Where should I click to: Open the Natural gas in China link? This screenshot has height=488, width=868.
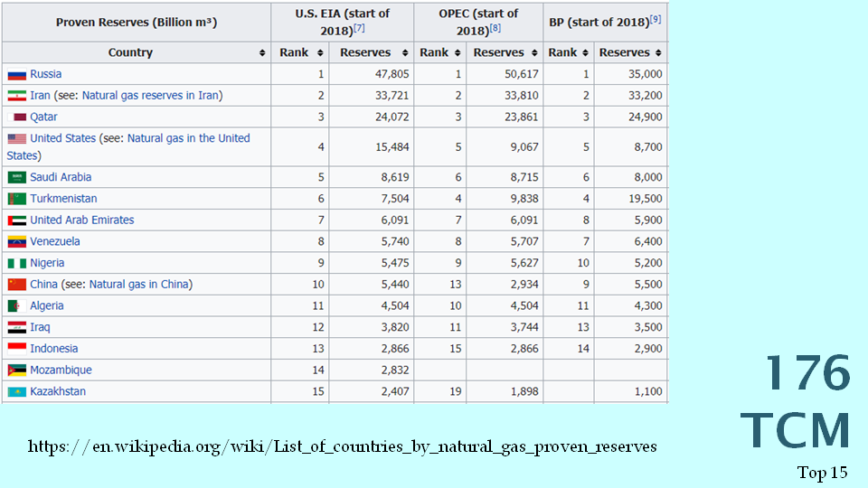pos(139,285)
